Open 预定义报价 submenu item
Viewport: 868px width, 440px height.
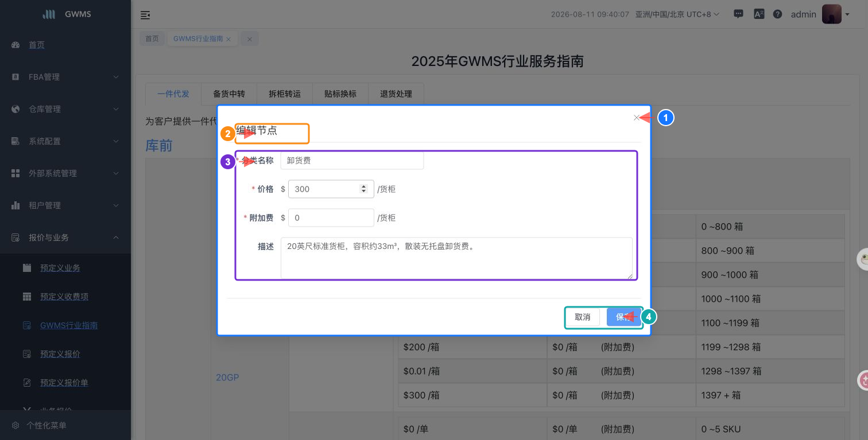[x=60, y=354]
